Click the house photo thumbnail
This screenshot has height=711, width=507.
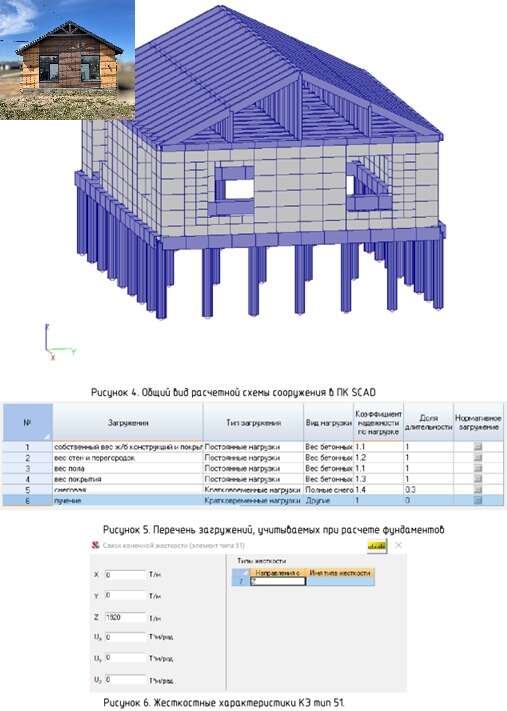pos(67,60)
